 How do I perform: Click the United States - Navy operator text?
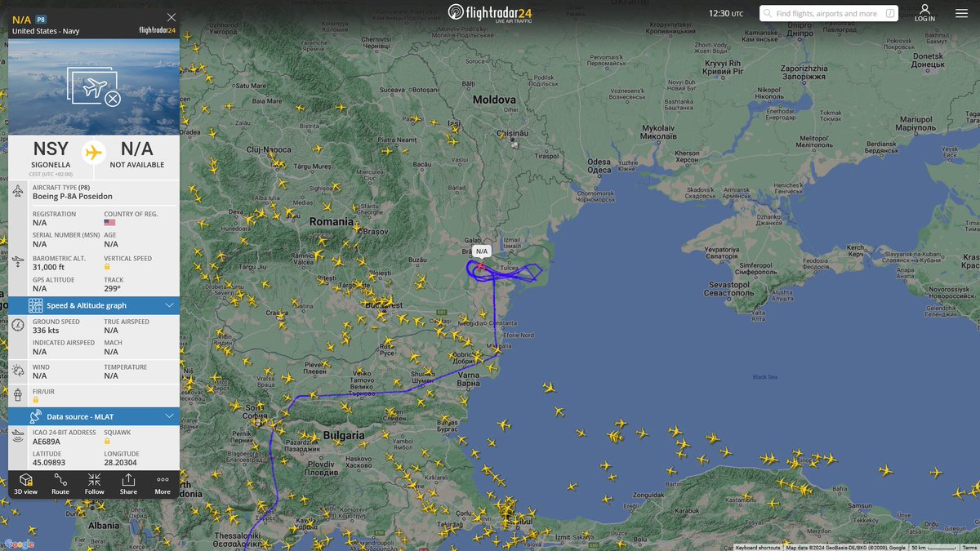click(x=46, y=31)
